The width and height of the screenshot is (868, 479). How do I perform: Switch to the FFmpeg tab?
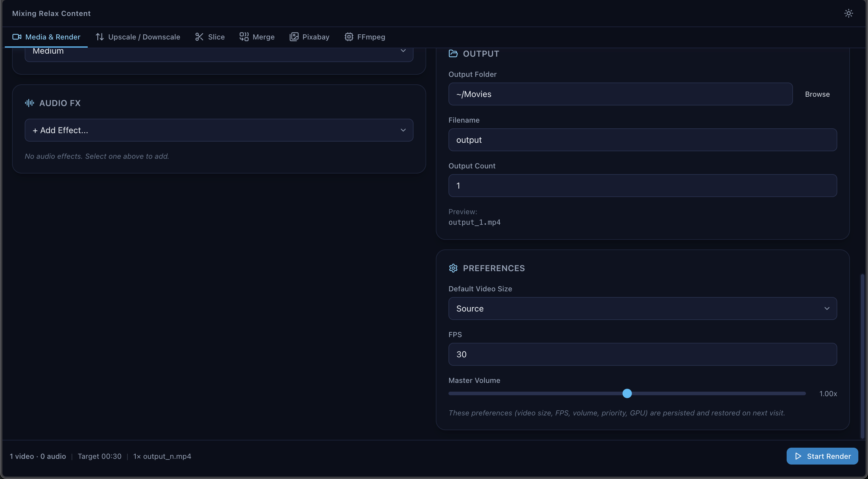click(365, 37)
